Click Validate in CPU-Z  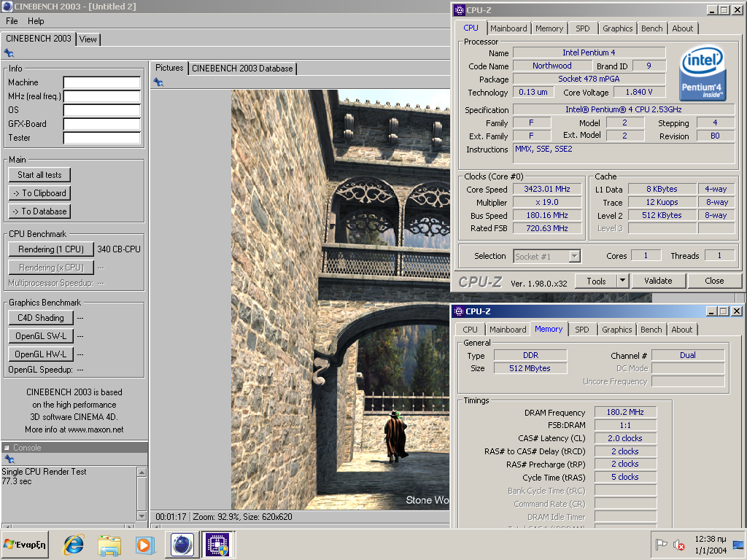(658, 281)
